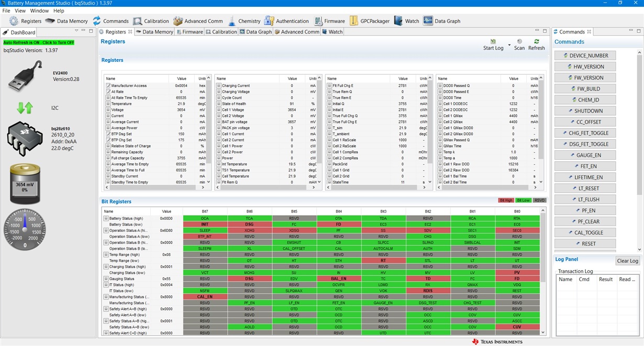Click the green Bit Low legend swatch
Image resolution: width=644 pixels, height=346 pixels.
(523, 200)
